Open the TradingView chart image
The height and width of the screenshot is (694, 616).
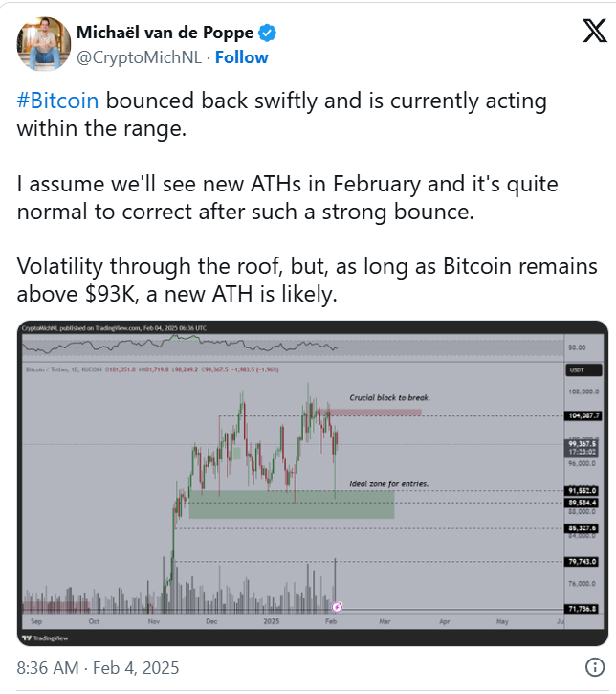313,482
